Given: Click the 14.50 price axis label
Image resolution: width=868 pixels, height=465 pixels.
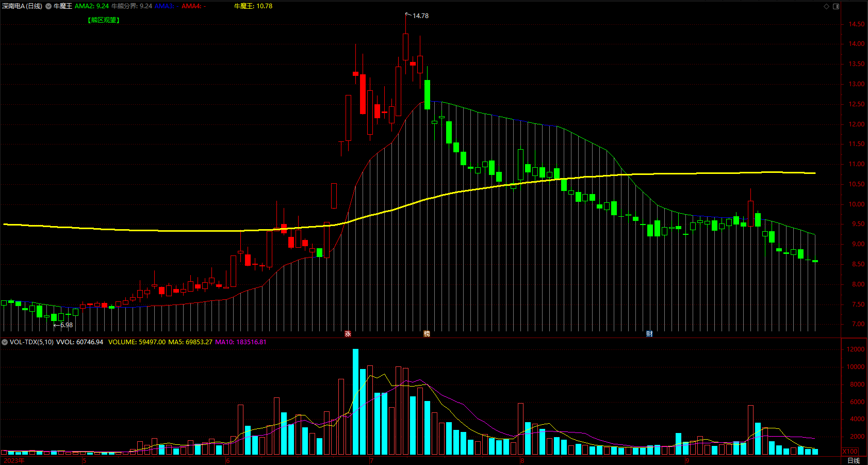Looking at the screenshot, I should pyautogui.click(x=857, y=24).
